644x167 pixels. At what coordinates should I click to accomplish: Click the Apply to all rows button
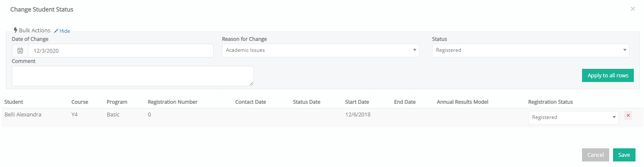point(607,75)
